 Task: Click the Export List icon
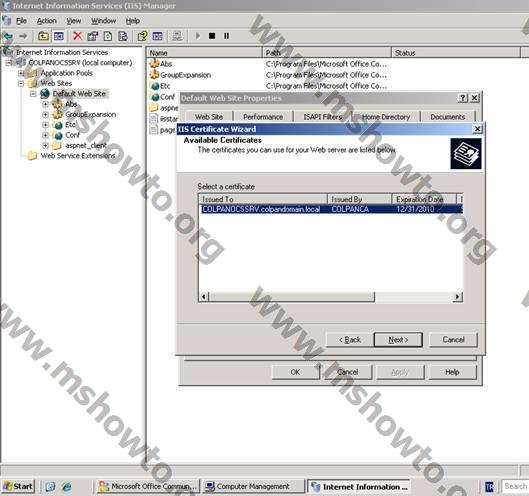(123, 36)
